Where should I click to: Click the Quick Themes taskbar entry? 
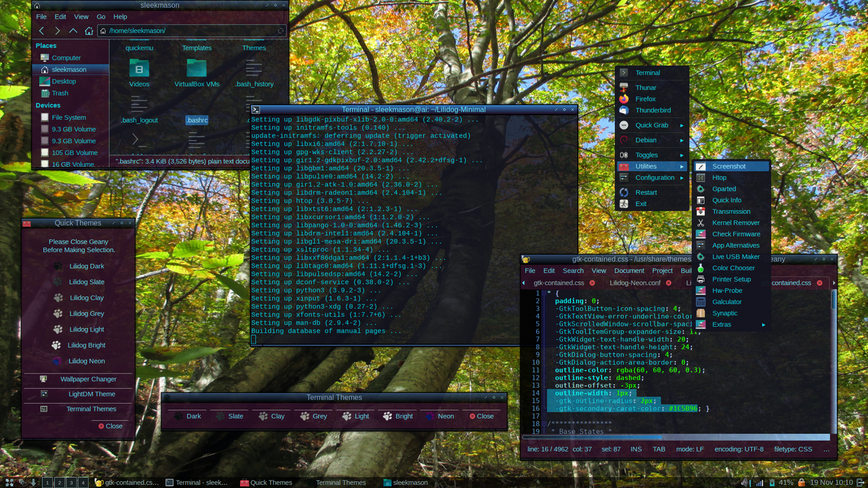(266, 483)
